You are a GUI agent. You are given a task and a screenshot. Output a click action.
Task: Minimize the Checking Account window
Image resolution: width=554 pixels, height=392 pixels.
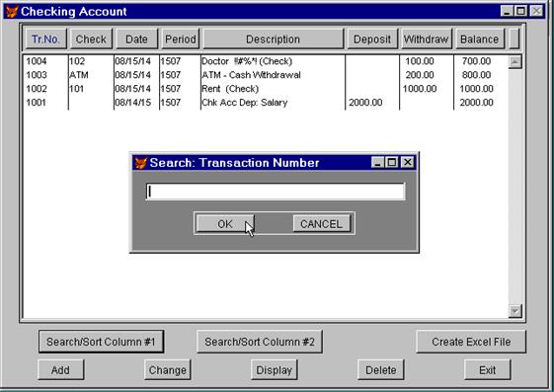click(x=507, y=11)
